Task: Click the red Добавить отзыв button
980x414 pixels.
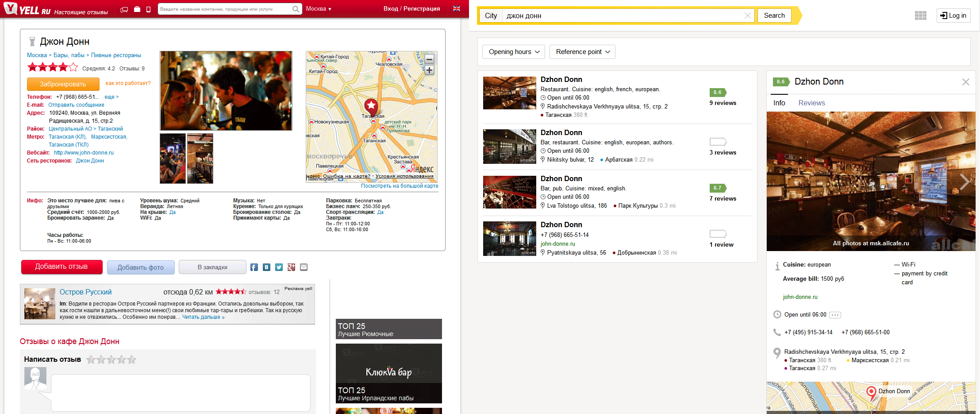Action: [x=61, y=267]
